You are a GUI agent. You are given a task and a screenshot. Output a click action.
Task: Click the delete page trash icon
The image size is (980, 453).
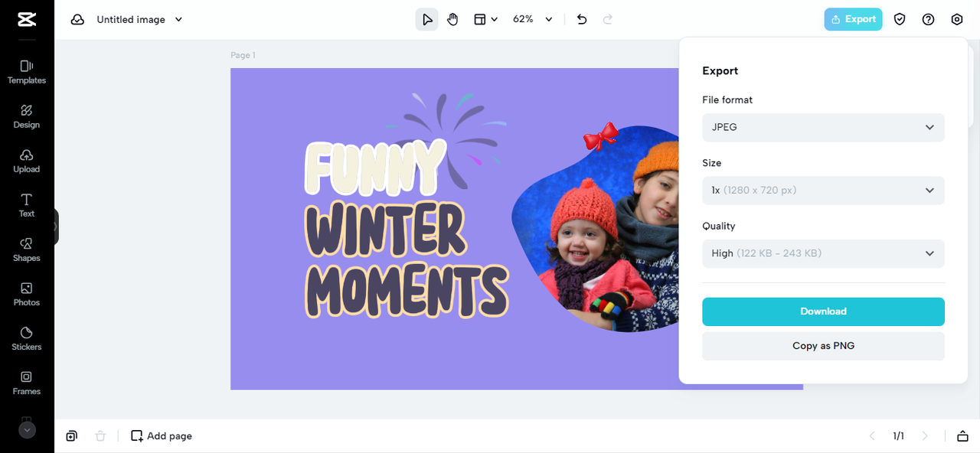(x=100, y=436)
